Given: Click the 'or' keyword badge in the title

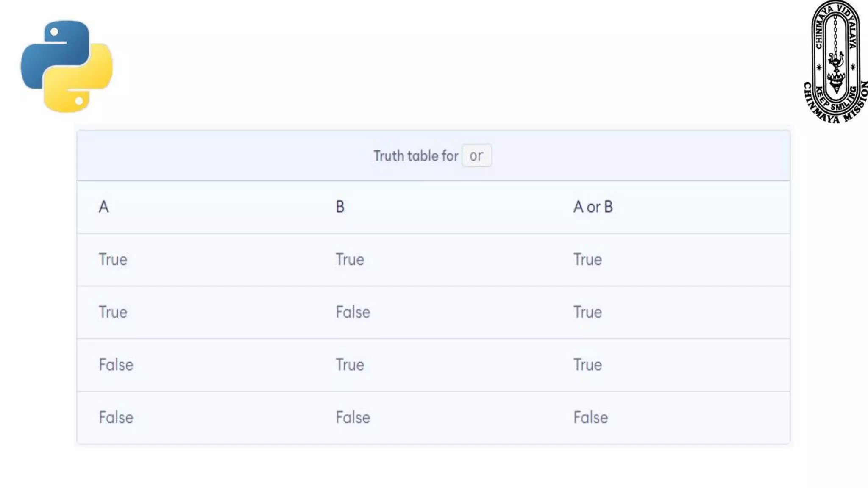Looking at the screenshot, I should 476,155.
